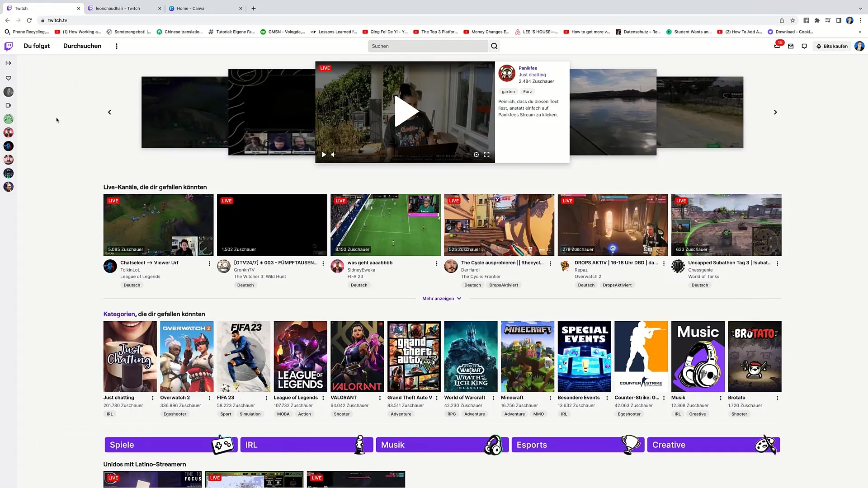
Task: Click Repaz channel avatar
Action: click(x=565, y=267)
